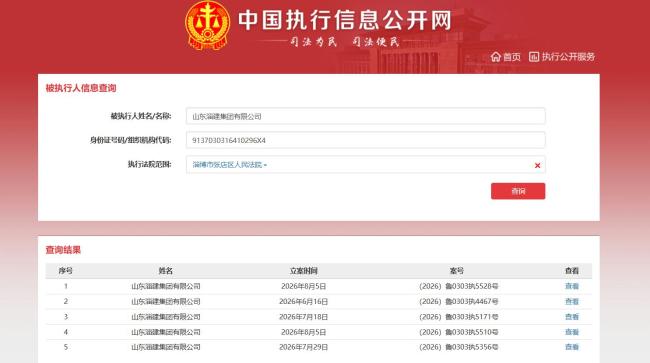Click the 中国执行信息公开网 site title
650x363 pixels.
(345, 20)
